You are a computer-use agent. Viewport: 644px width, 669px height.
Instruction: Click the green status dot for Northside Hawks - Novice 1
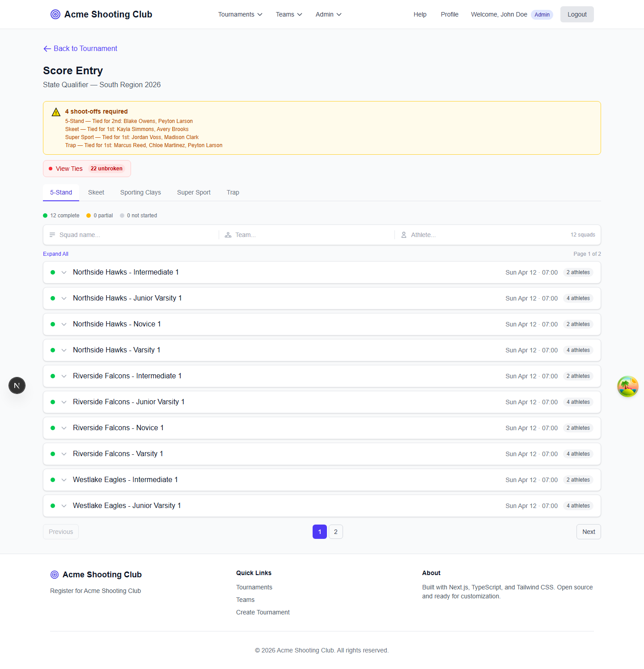(x=53, y=324)
